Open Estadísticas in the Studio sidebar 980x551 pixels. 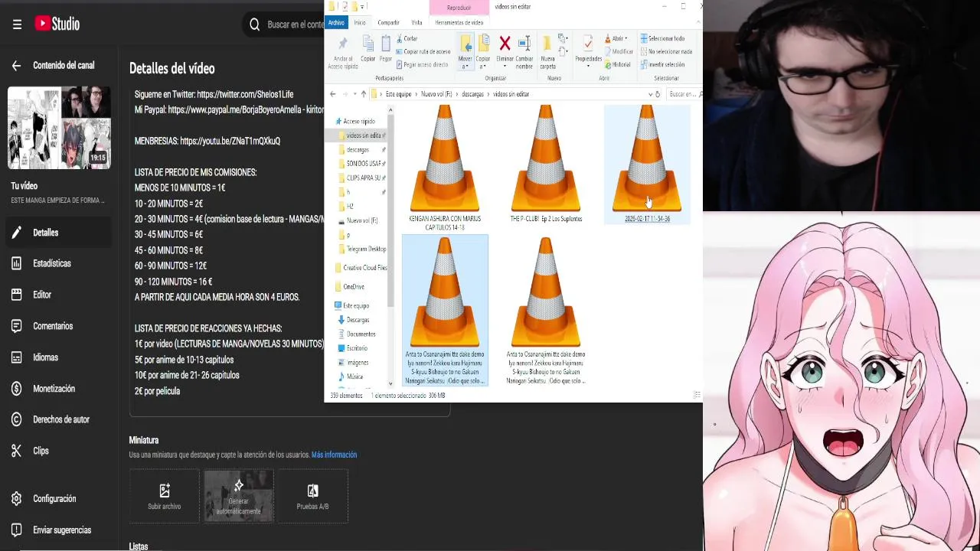coord(59,263)
